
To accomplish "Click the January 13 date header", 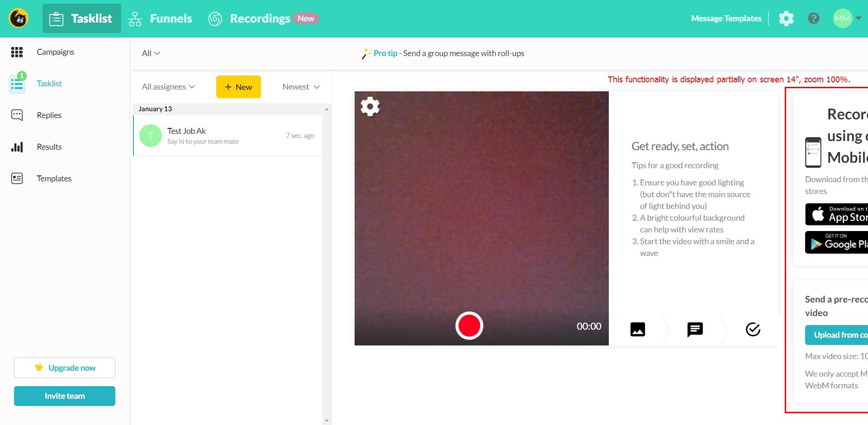I will tap(155, 109).
